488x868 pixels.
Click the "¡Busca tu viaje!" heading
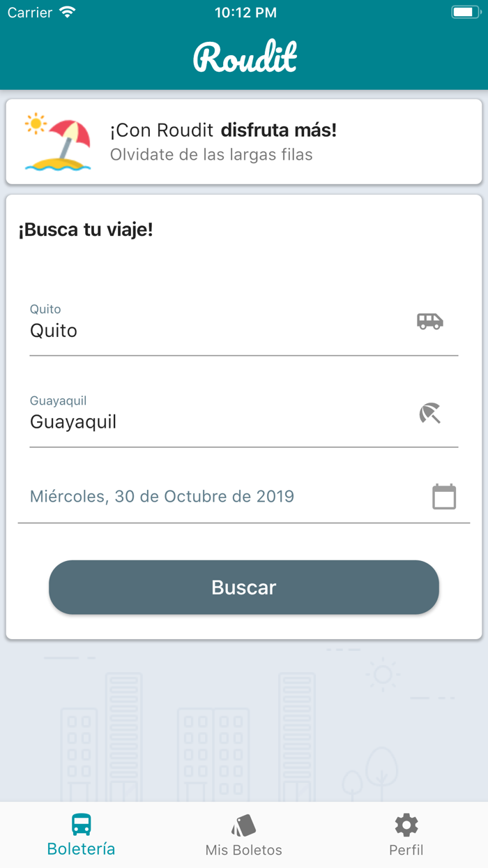[x=86, y=230]
